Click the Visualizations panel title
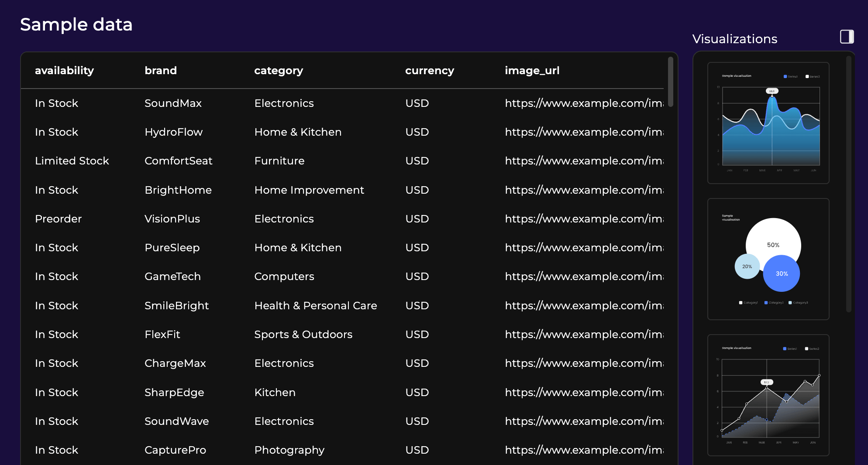Image resolution: width=868 pixels, height=465 pixels. [x=735, y=39]
